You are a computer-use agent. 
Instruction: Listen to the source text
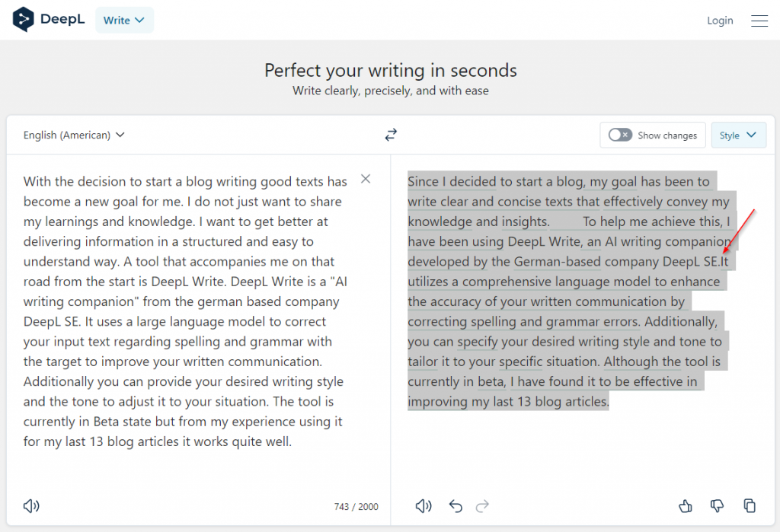[x=31, y=506]
